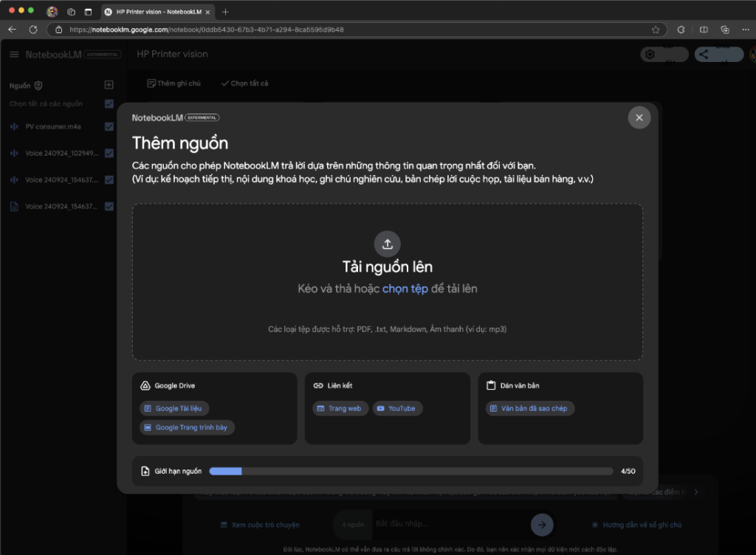
Task: Close the Thêm nguồn dialog
Action: click(x=639, y=117)
